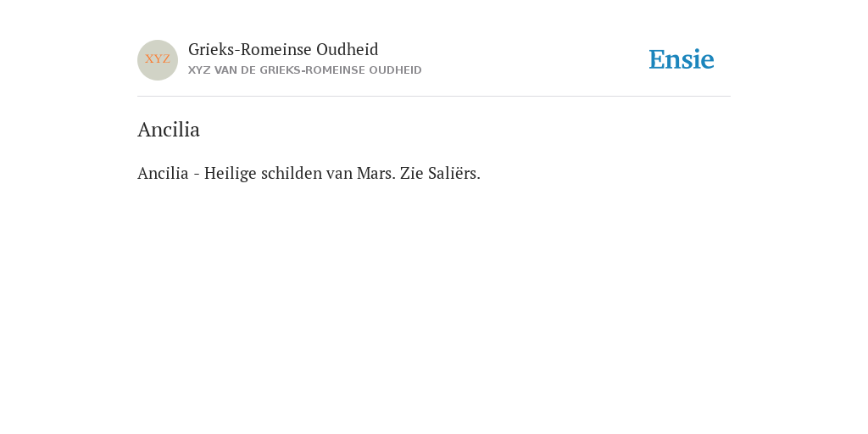868x434 pixels.
Task: Select the XYZ van de Grieks-Romeinse Oudheid subtitle
Action: 305,70
